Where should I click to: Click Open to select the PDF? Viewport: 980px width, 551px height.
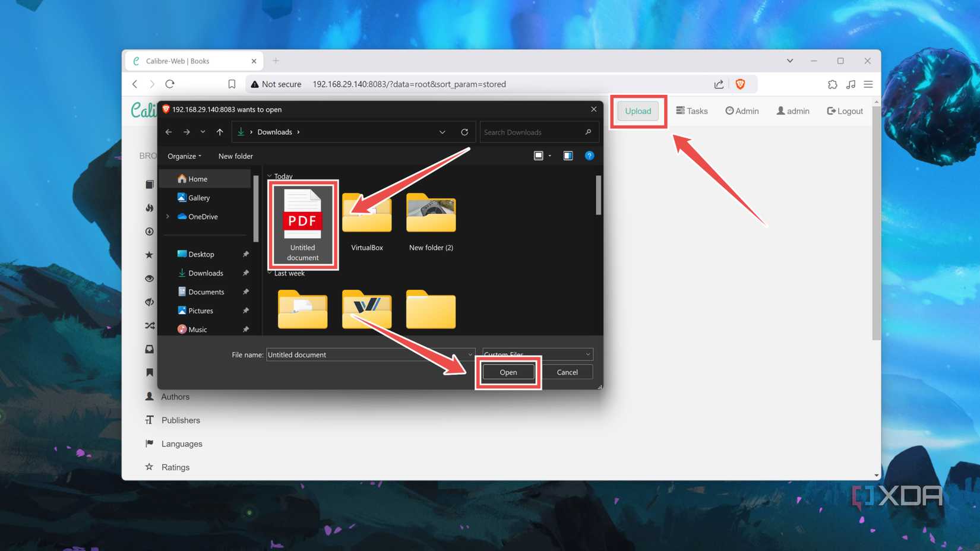click(508, 372)
